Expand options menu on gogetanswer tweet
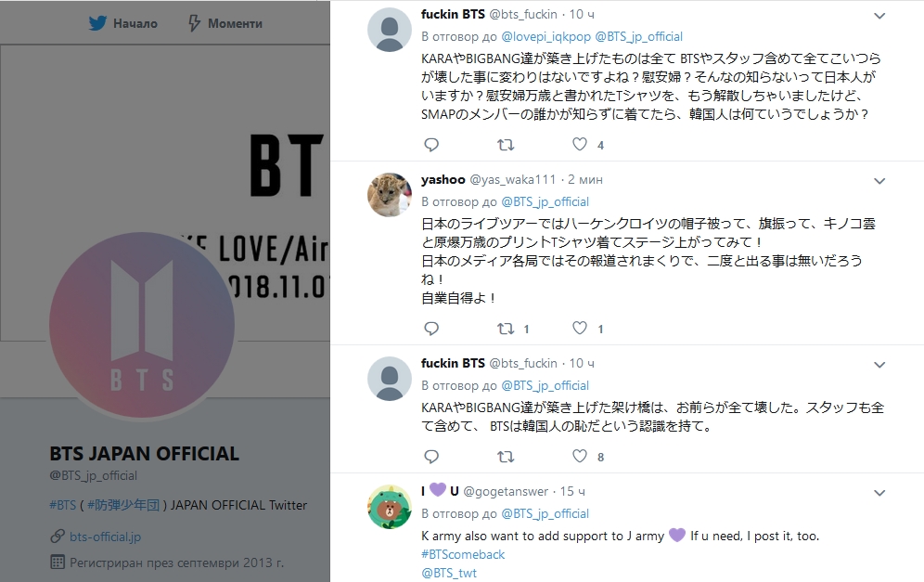 tap(879, 493)
